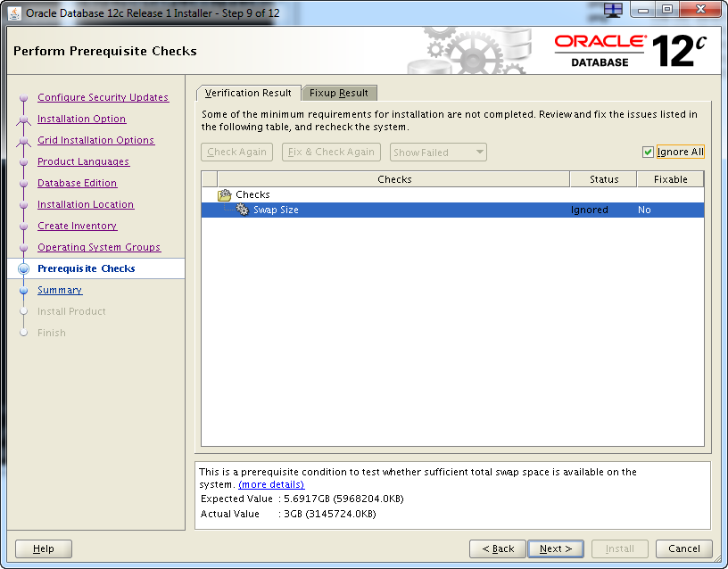Maximize the installer window
Viewport: 728px width, 569px height.
pyautogui.click(x=667, y=10)
